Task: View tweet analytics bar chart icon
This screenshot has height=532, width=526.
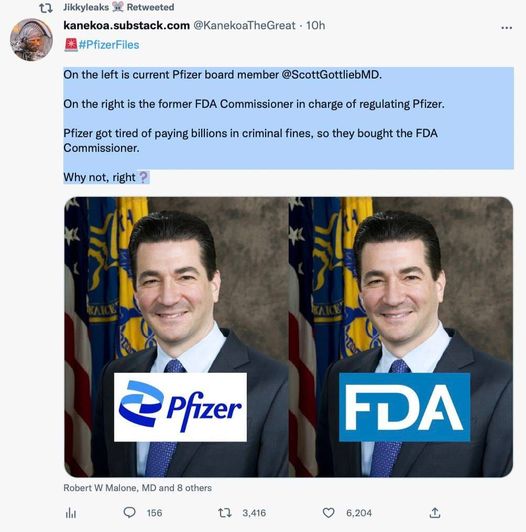Action: pyautogui.click(x=71, y=513)
